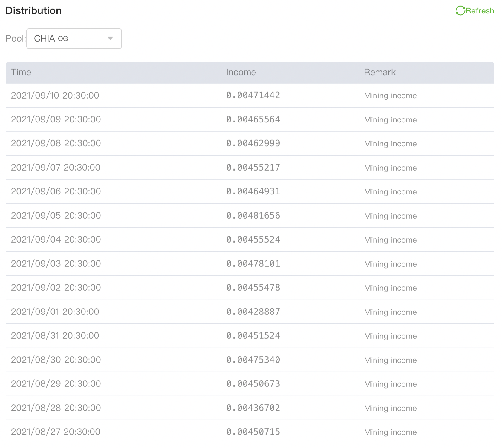This screenshot has width=502, height=448.
Task: Select income value 0.00455478
Action: (253, 288)
